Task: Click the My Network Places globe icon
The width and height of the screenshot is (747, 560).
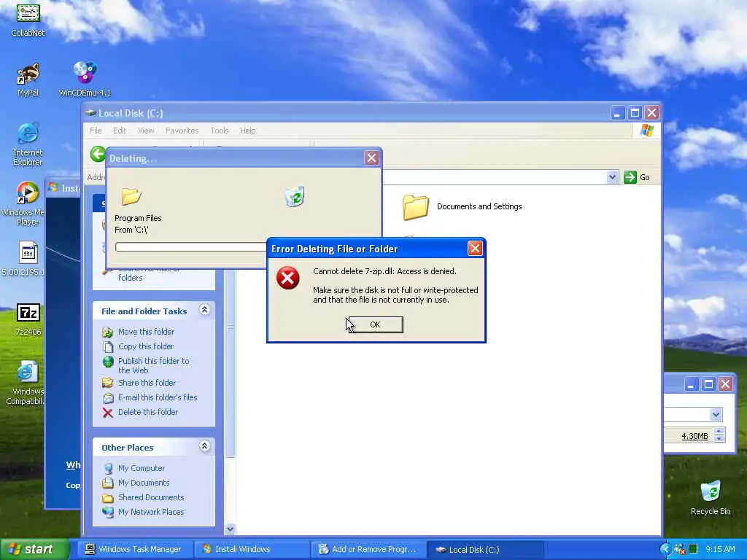Action: [x=108, y=513]
